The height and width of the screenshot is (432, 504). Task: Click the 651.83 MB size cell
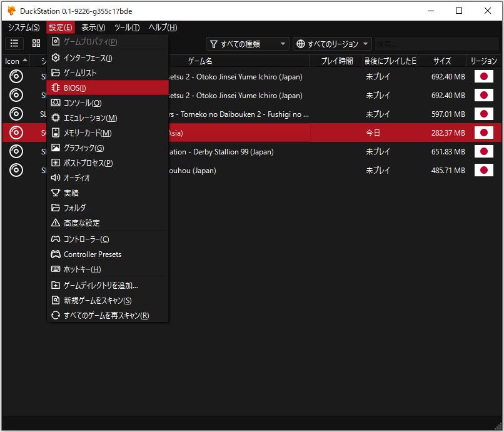tap(448, 152)
